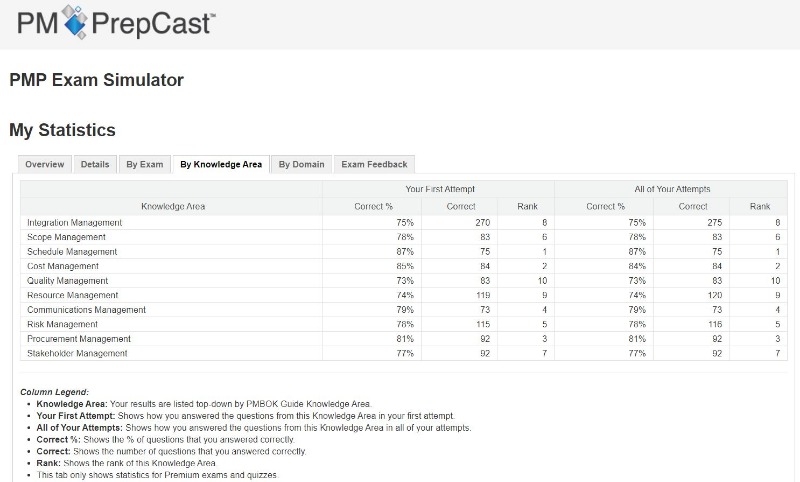800x482 pixels.
Task: Select the Quality Management row
Action: point(404,281)
